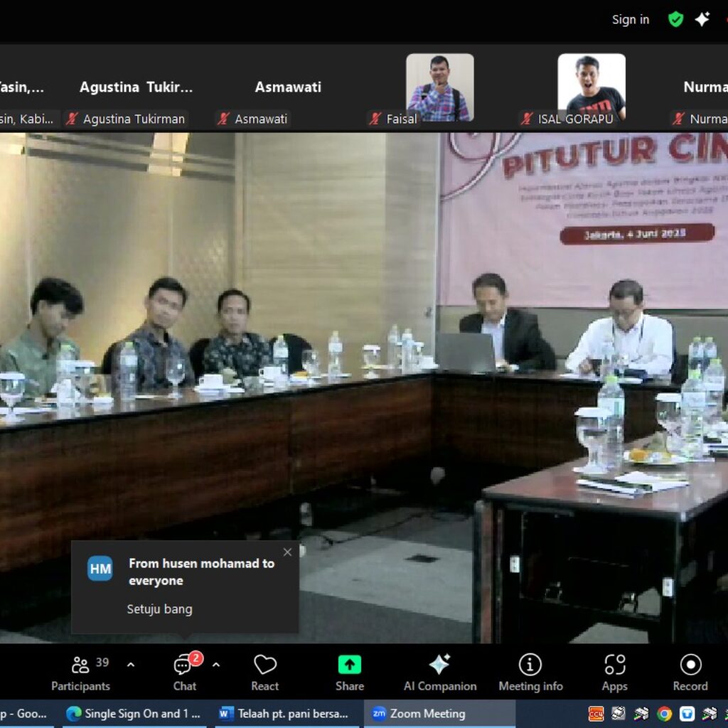
Task: Select Asmawati's participant tile
Action: (288, 87)
